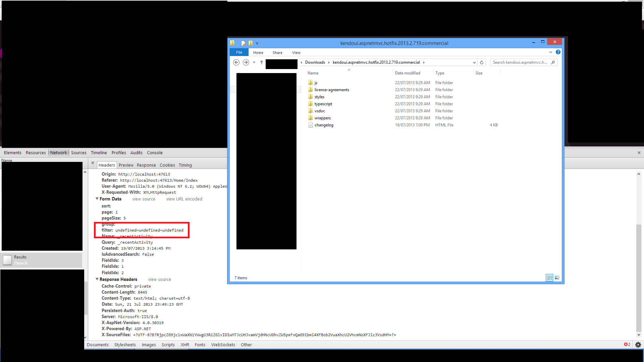644x362 pixels.
Task: Open DevTools settings gear
Action: tap(638, 345)
